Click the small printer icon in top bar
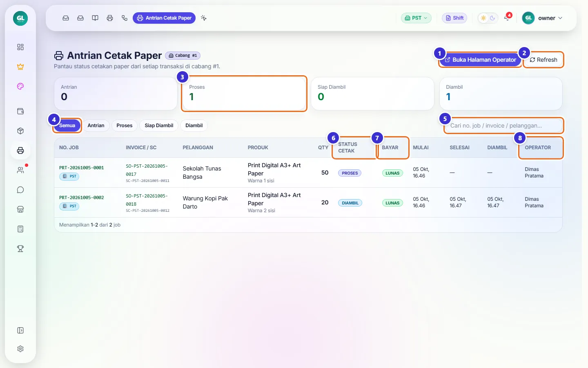The image size is (588, 368). (x=110, y=18)
